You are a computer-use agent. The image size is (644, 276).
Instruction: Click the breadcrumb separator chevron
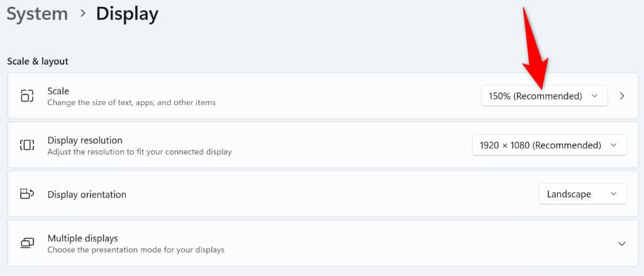click(82, 14)
